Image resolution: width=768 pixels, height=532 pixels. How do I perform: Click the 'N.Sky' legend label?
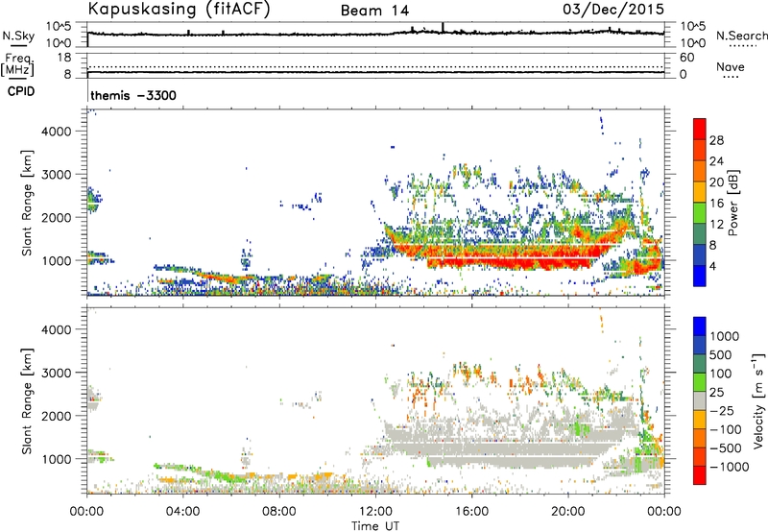click(18, 36)
